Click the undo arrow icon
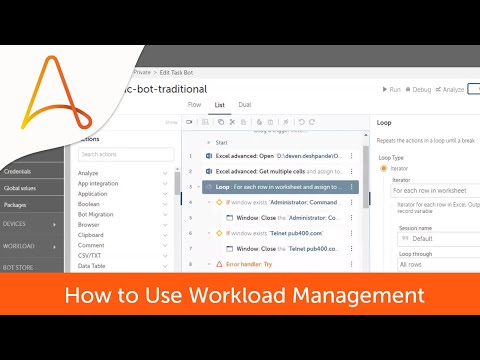Viewport: 480px width, 360px height. click(x=301, y=122)
